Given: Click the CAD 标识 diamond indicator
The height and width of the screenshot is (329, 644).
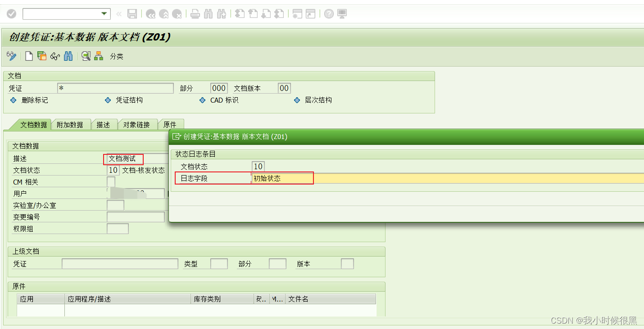Looking at the screenshot, I should tap(202, 100).
